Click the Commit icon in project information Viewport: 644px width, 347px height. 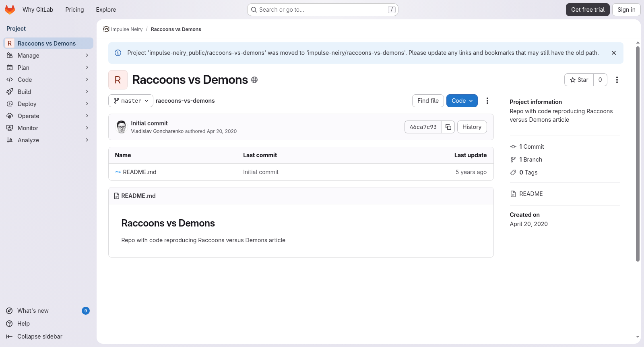pos(513,147)
